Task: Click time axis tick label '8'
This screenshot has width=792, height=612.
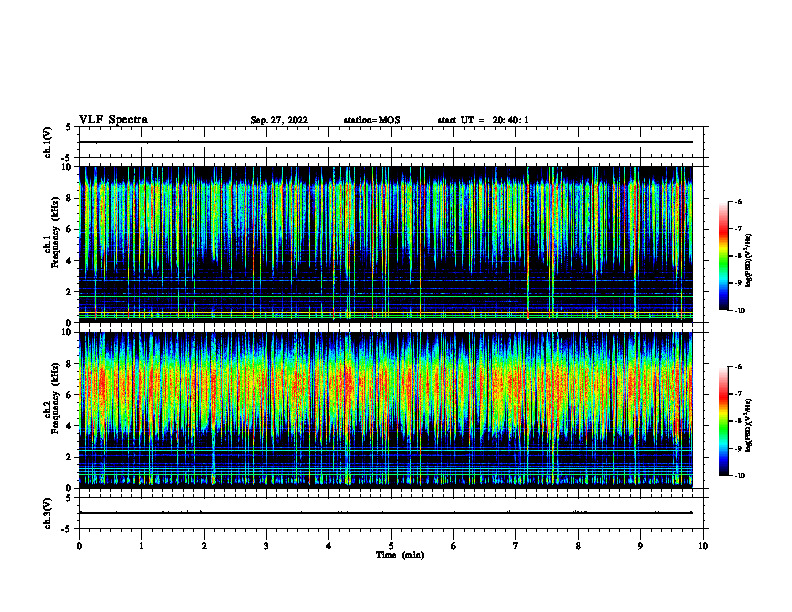Action: click(x=578, y=546)
